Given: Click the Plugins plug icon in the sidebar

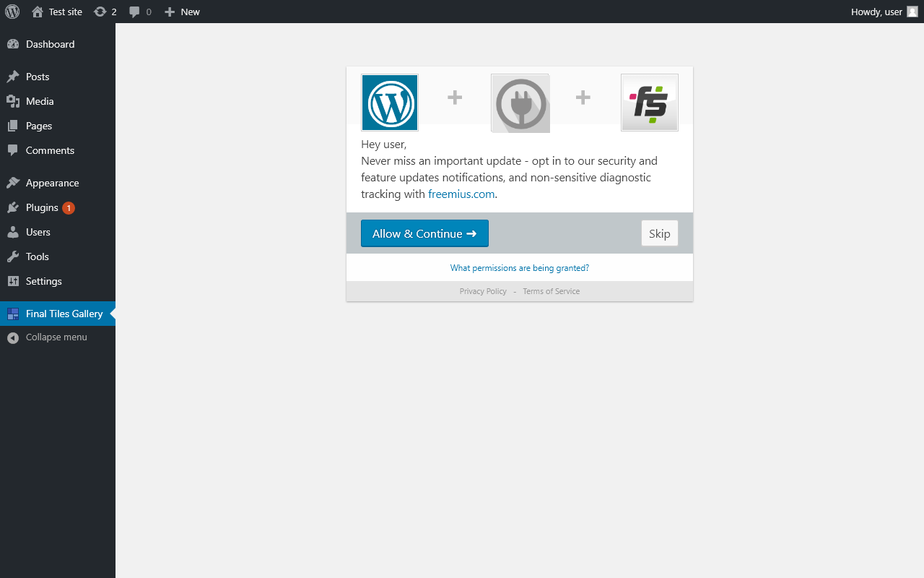Looking at the screenshot, I should tap(13, 207).
